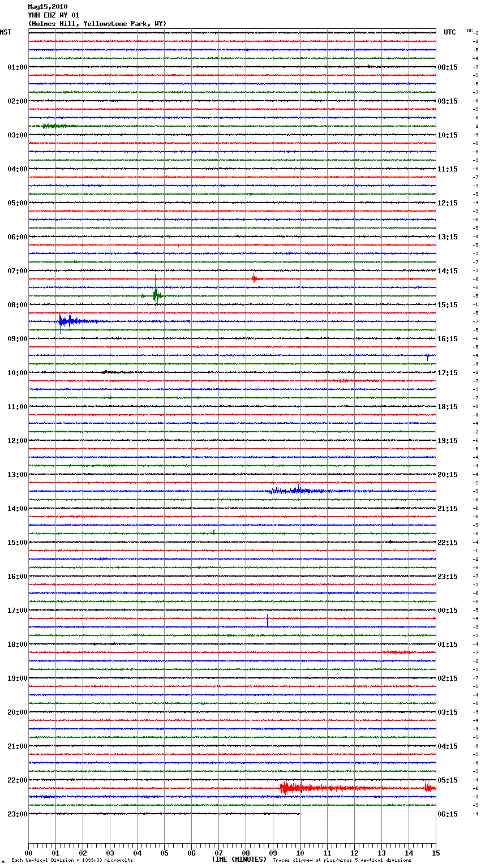Click the Traces clipped footnote text
Viewport: 481px width, 868px height.
tap(342, 861)
